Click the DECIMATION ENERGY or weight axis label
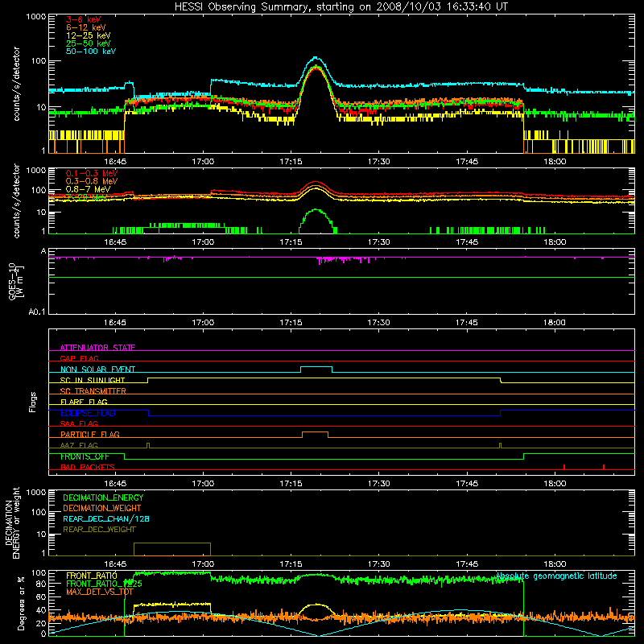The height and width of the screenshot is (644, 644). (x=12, y=522)
